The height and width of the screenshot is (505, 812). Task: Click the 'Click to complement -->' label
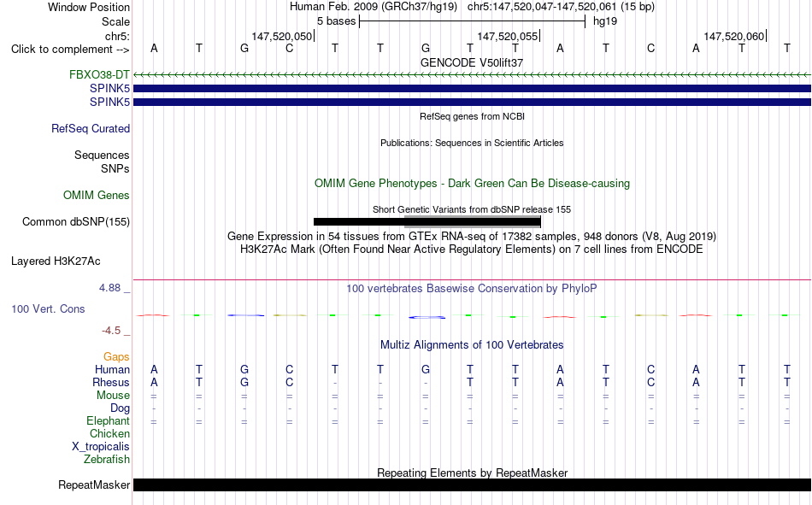[x=70, y=50]
